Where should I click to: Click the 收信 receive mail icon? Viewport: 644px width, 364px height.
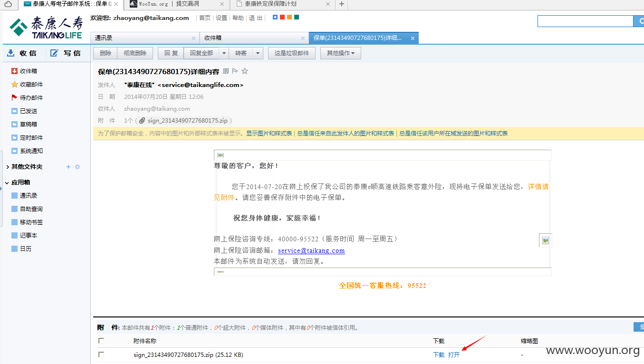11,53
